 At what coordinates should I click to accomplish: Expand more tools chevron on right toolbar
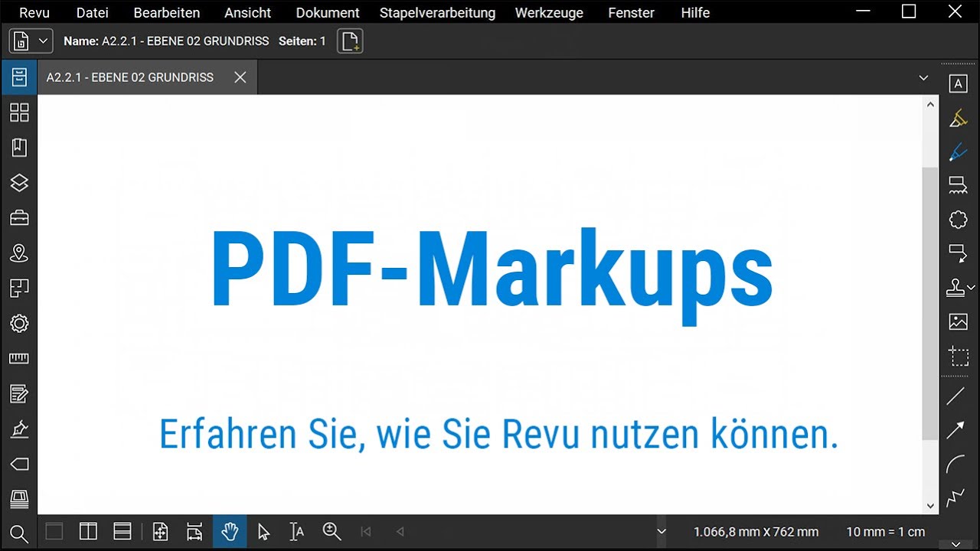point(955,544)
